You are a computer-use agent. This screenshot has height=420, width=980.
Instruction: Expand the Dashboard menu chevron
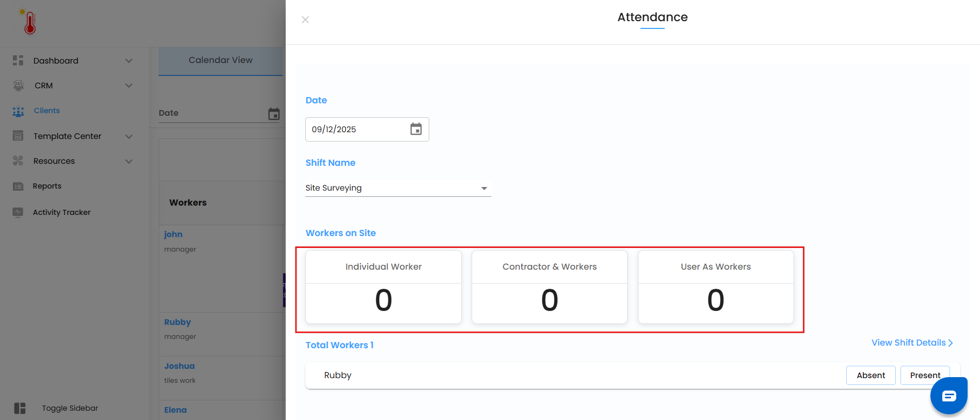129,61
